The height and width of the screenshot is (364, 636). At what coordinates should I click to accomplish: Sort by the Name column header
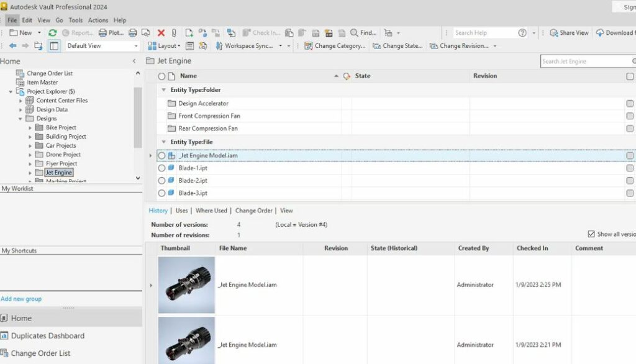coord(188,76)
